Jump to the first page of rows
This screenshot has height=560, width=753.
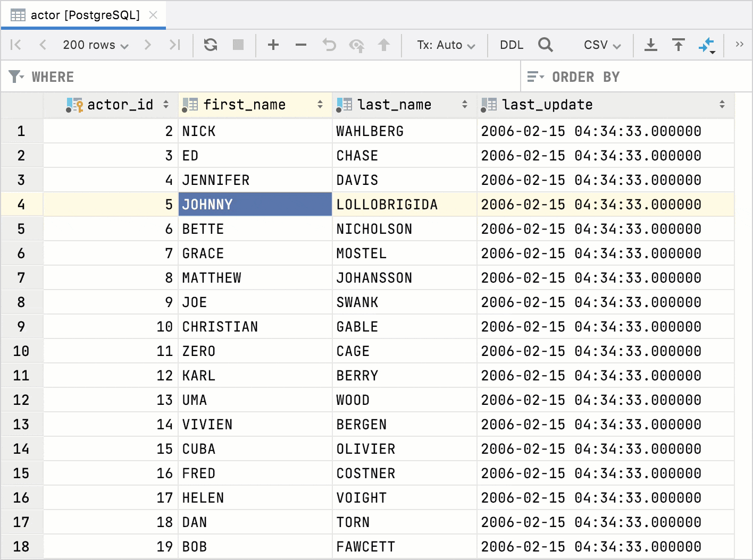15,45
